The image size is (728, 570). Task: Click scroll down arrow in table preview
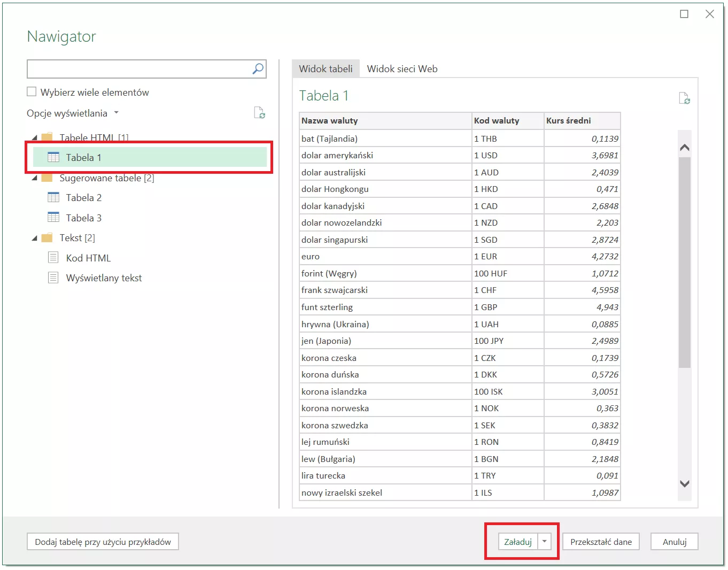[684, 483]
